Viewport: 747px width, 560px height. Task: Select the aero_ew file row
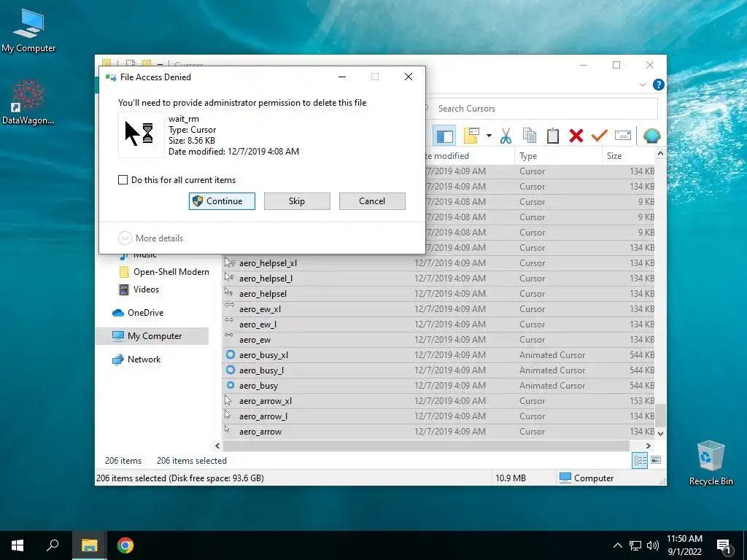point(438,340)
